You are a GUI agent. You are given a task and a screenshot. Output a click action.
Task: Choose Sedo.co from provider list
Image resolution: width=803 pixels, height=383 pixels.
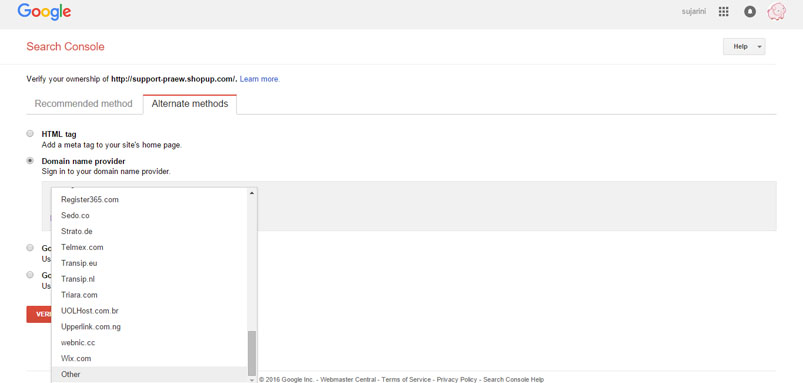tap(150, 216)
